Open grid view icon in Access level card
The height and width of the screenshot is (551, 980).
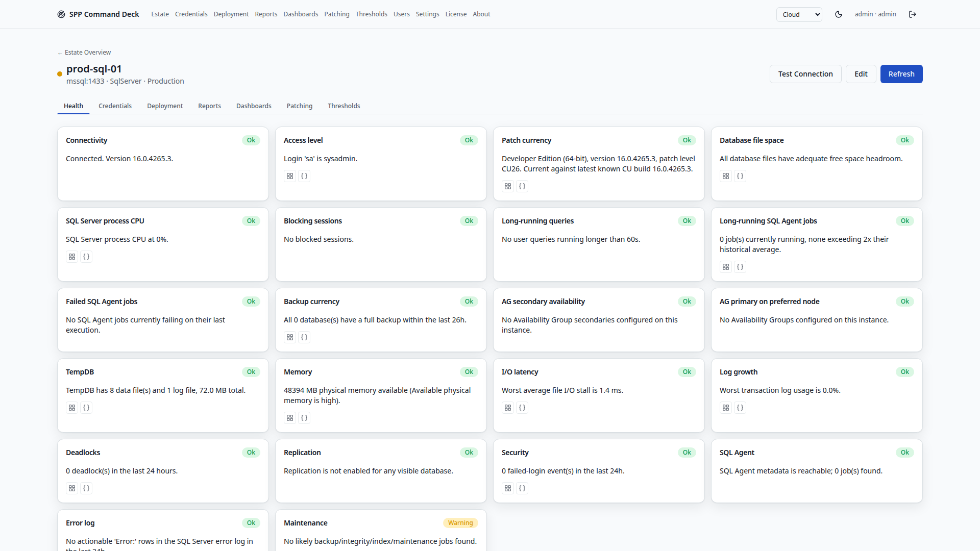[x=290, y=176]
